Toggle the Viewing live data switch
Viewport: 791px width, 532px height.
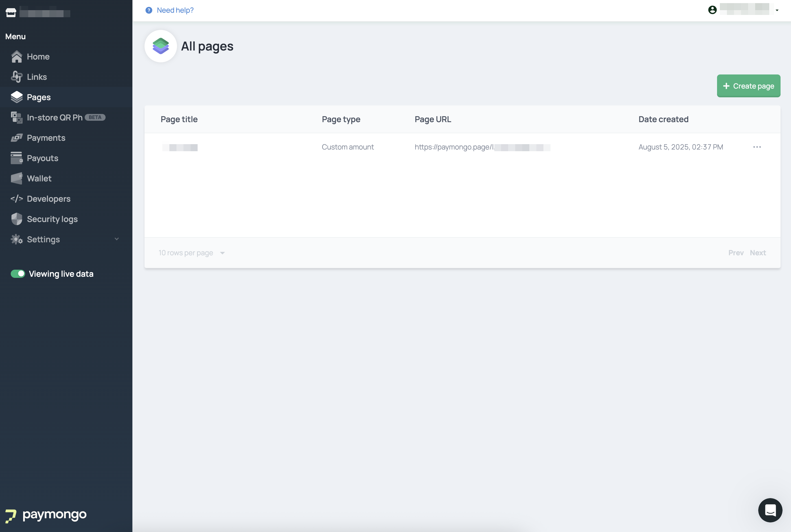18,274
